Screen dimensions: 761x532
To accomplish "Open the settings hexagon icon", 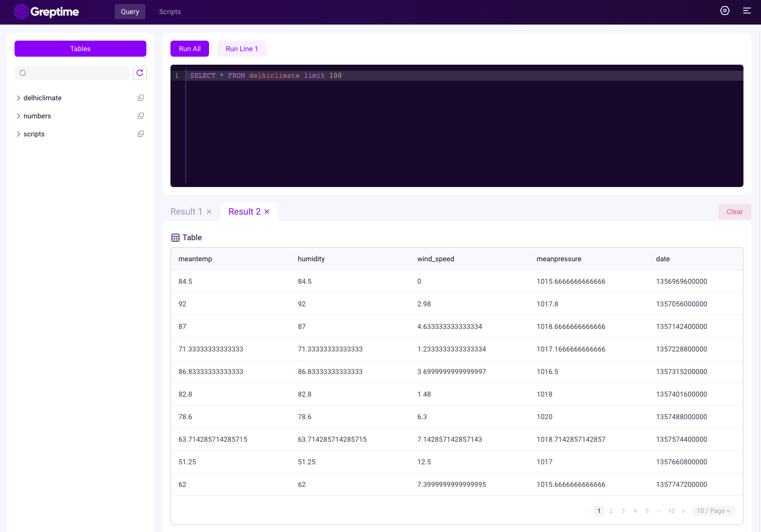I will [724, 11].
